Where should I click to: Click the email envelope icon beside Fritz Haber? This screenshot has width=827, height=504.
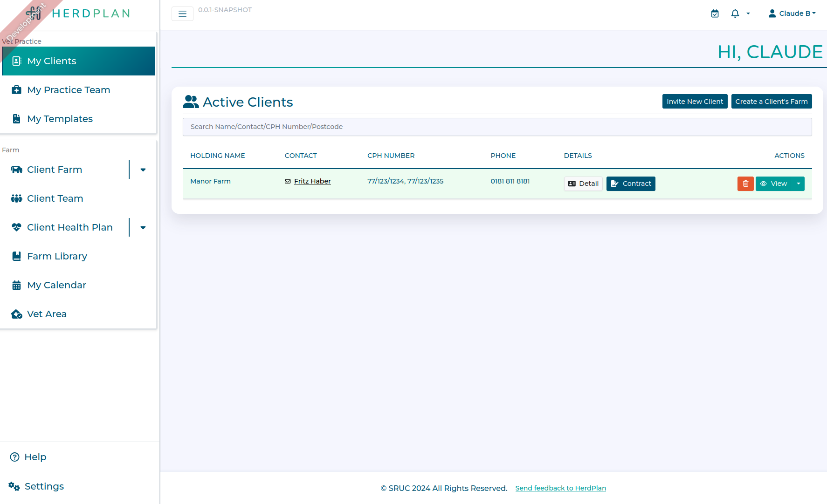click(288, 181)
